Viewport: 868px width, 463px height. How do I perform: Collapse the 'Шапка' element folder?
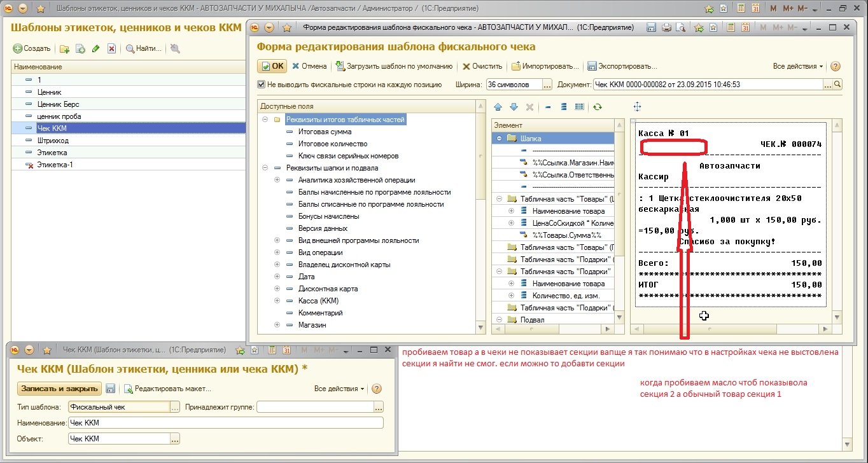pos(500,138)
